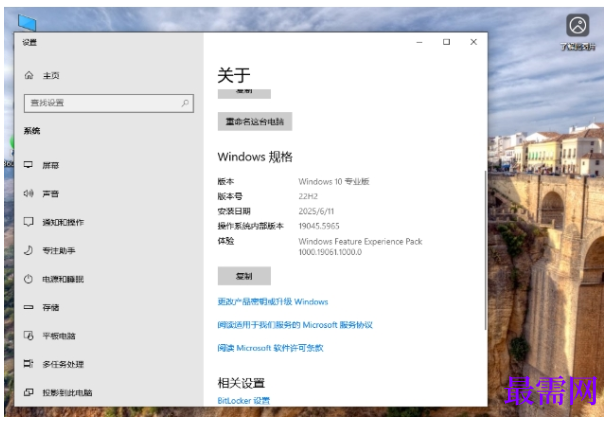Select 声音 in the sidebar
Viewport: 616px width, 422px height.
(51, 194)
